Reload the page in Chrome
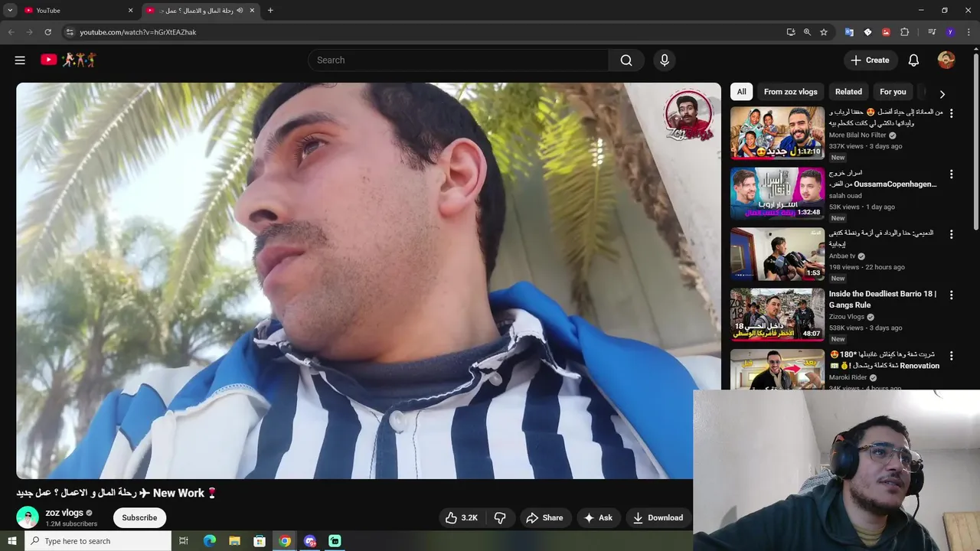This screenshot has height=551, width=980. point(47,32)
